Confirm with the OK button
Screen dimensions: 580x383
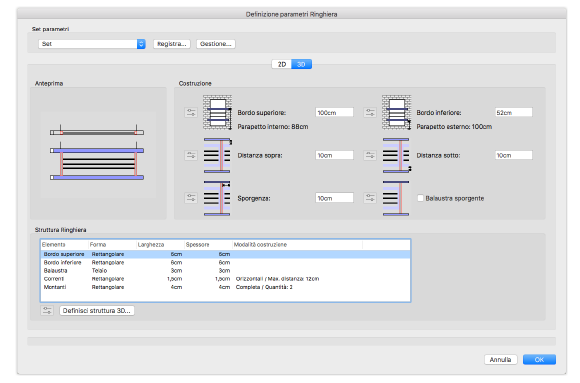click(x=539, y=359)
